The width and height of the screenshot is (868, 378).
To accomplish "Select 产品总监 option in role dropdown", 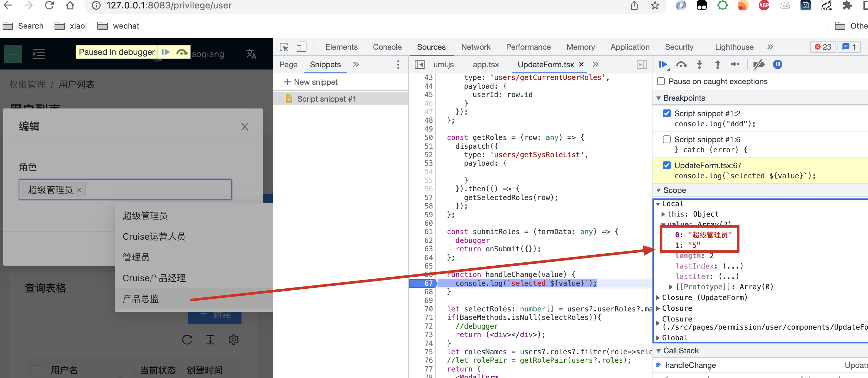I will (141, 299).
